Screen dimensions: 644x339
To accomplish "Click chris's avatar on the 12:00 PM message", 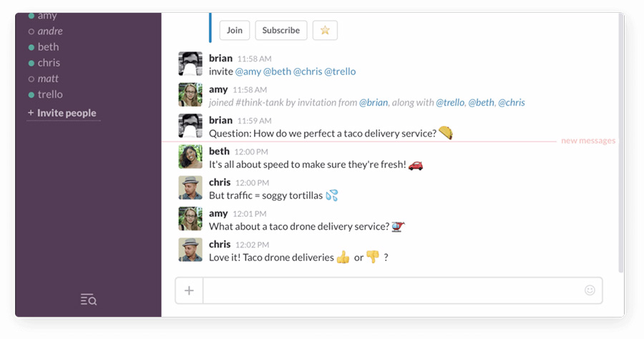I will [190, 188].
